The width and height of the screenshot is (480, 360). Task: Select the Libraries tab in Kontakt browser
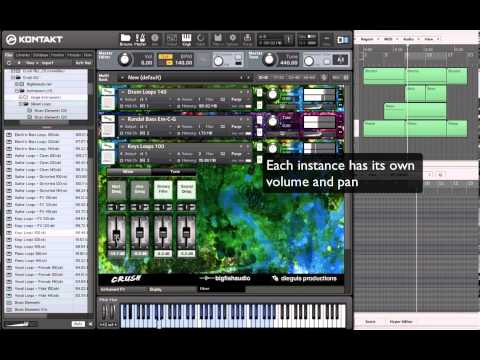coord(23,55)
